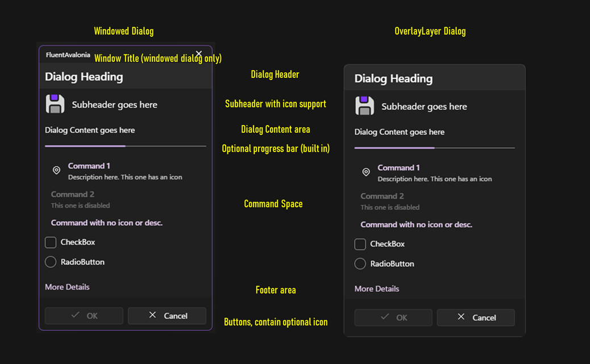590x364 pixels.
Task: Click Command 1 location pin icon in OverlayLayer Dialog
Action: pyautogui.click(x=365, y=172)
